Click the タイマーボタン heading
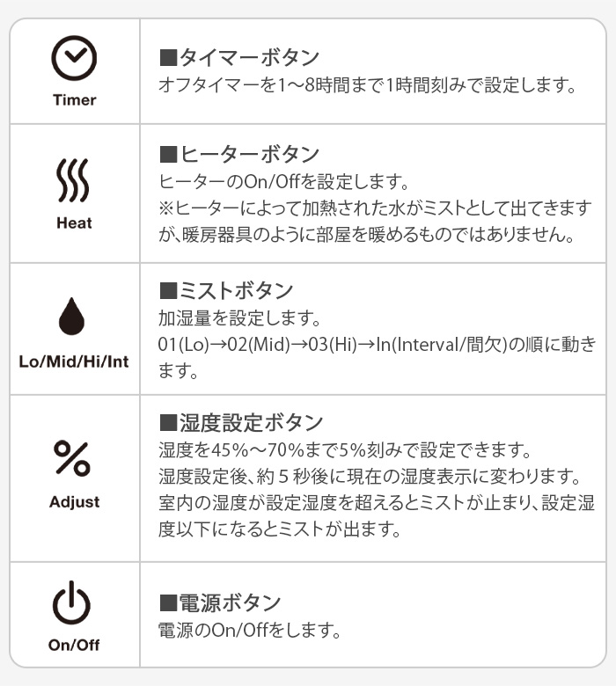The height and width of the screenshot is (686, 616). click(x=239, y=57)
